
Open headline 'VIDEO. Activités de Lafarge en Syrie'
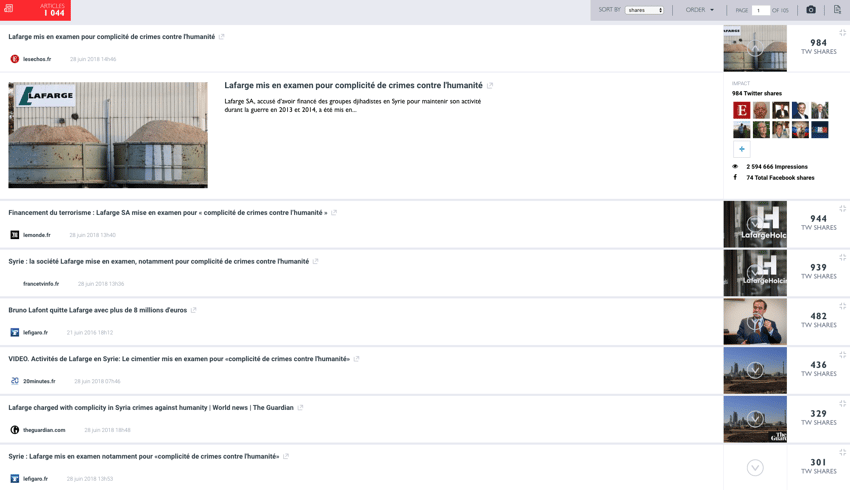coord(179,359)
